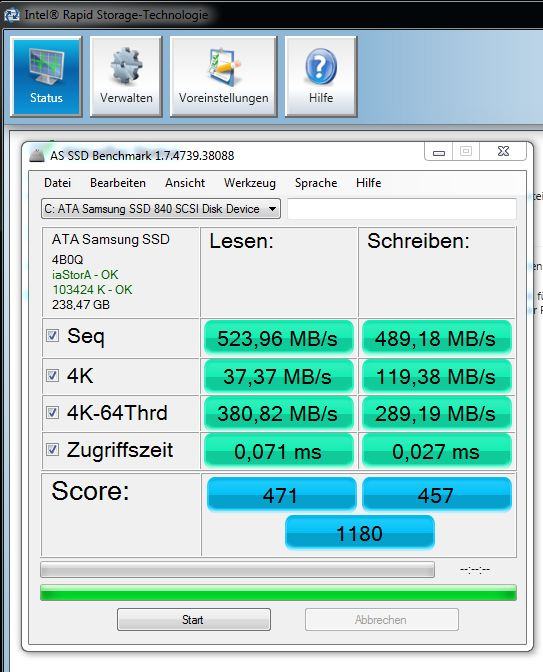Screen dimensions: 543x672
Task: Toggle the 4K test checkbox
Action: pyautogui.click(x=52, y=376)
